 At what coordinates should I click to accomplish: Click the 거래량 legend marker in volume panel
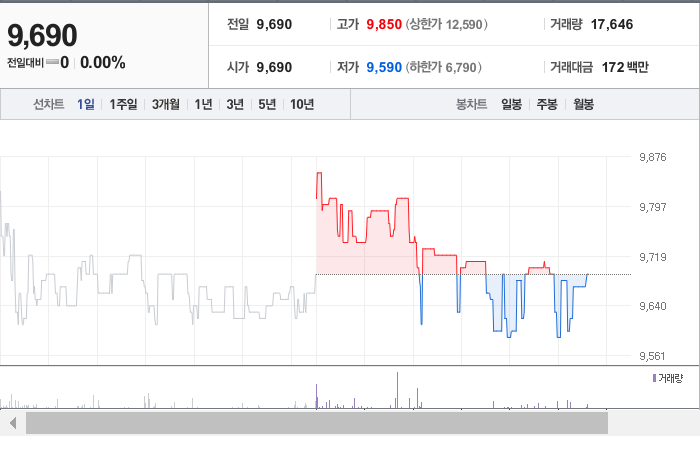[654, 378]
